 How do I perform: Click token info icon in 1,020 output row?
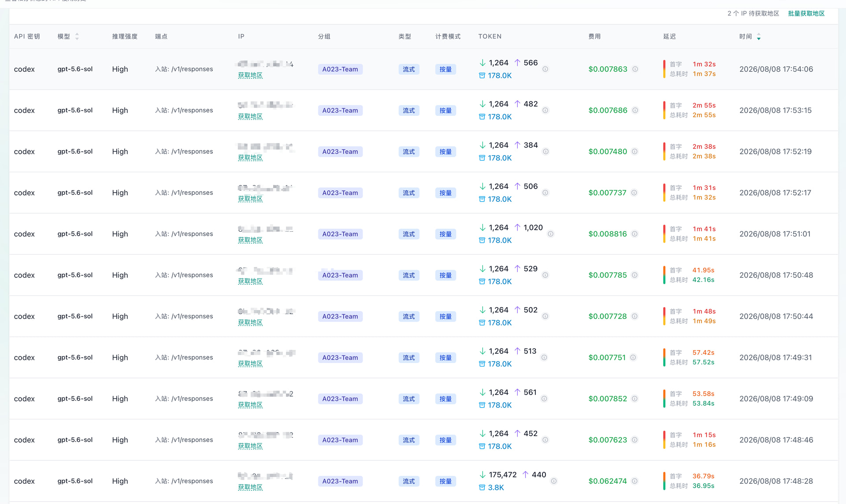point(550,234)
